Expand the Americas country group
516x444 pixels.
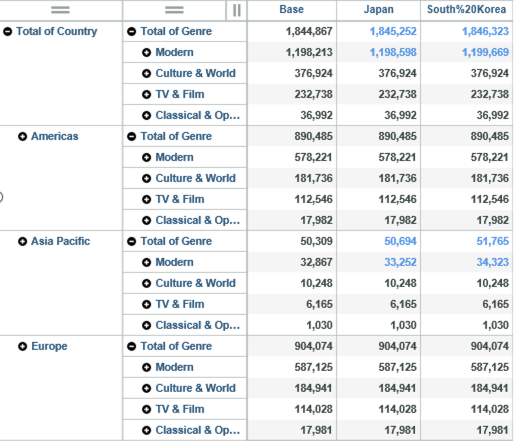(22, 137)
